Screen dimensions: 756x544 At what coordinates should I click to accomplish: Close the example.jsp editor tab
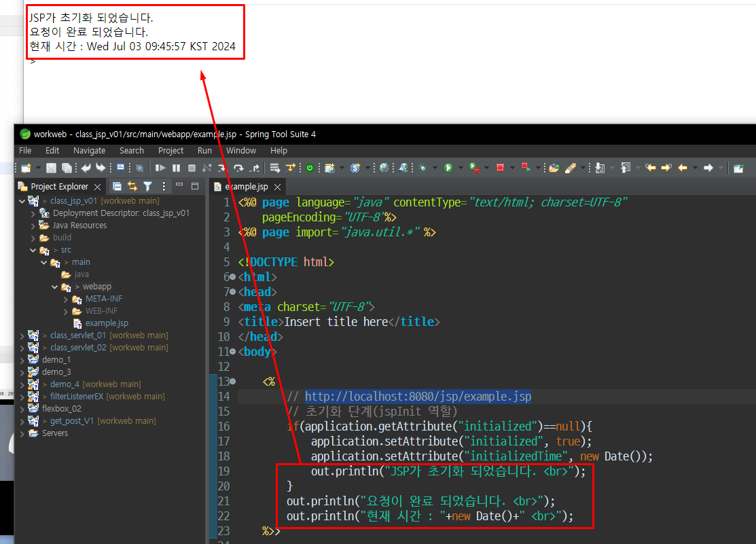[x=277, y=187]
